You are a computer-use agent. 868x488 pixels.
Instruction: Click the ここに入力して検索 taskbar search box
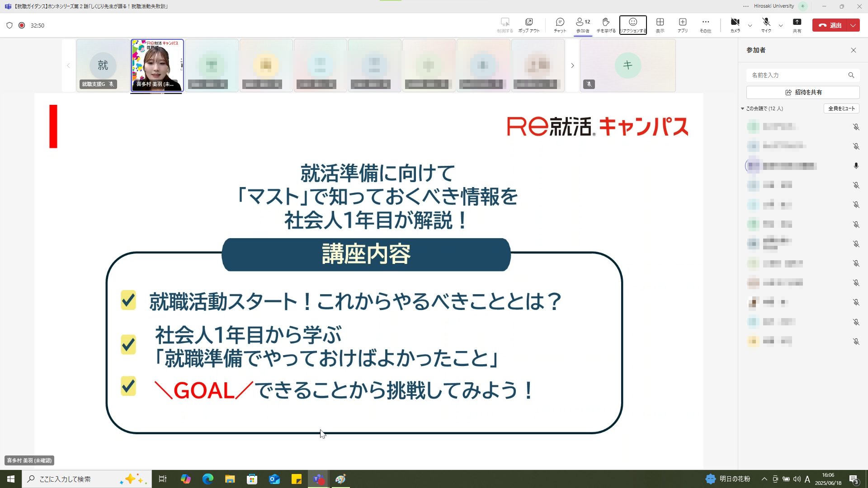tap(87, 479)
